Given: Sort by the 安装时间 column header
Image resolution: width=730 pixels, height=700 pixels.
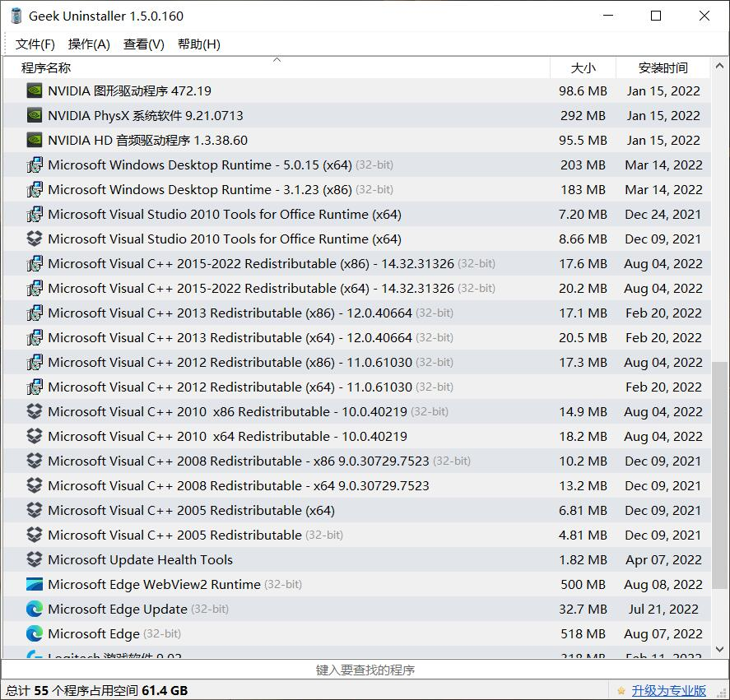Looking at the screenshot, I should [x=663, y=67].
